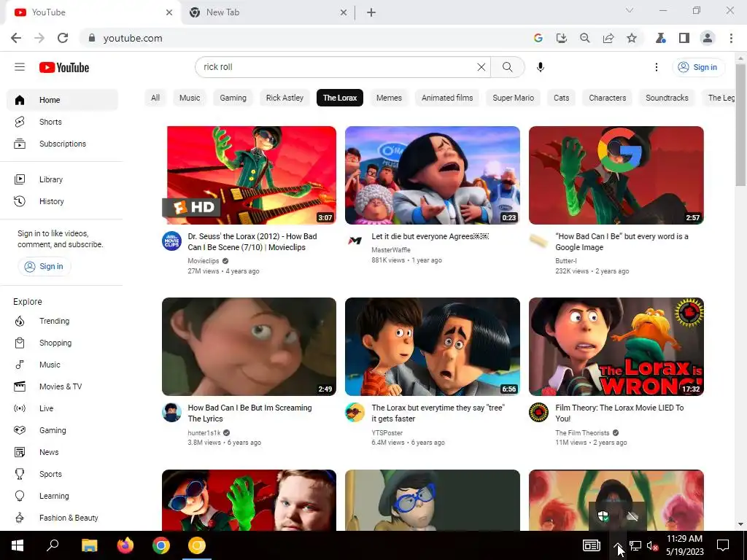747x560 pixels.
Task: Select the Soundtracks filter chip
Action: 667,98
